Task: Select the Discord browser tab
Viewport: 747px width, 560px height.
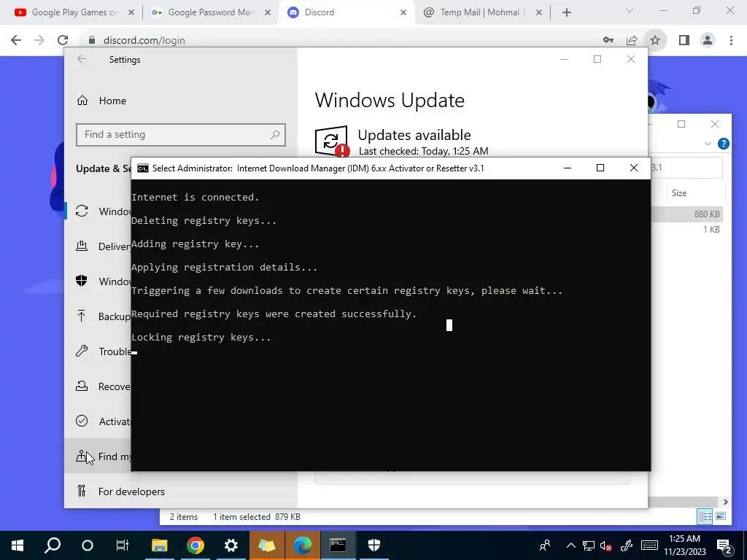Action: [x=347, y=12]
